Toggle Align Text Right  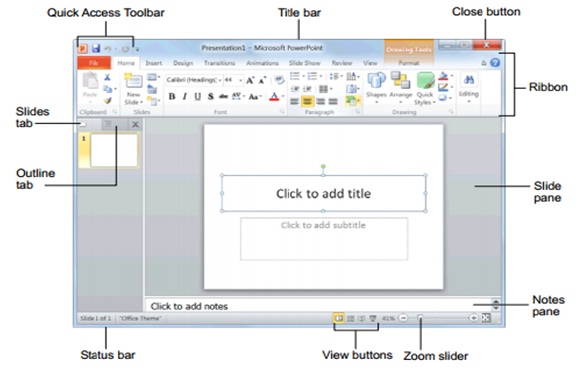(321, 101)
